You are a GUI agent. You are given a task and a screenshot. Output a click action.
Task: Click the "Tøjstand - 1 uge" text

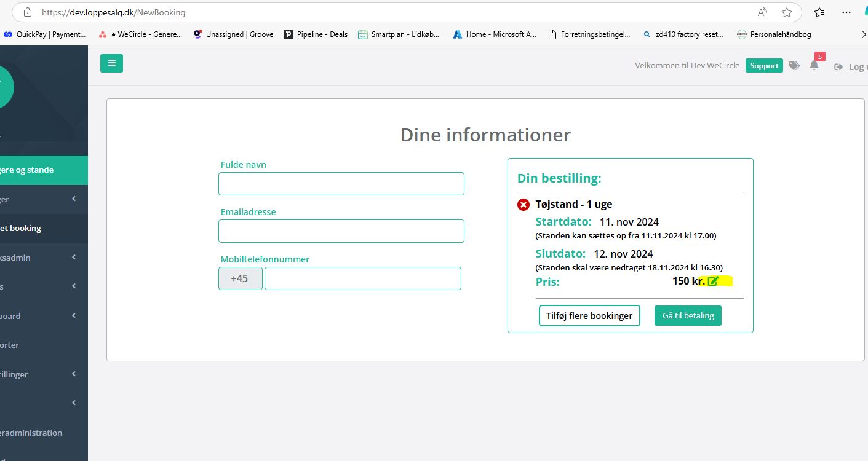coord(574,204)
